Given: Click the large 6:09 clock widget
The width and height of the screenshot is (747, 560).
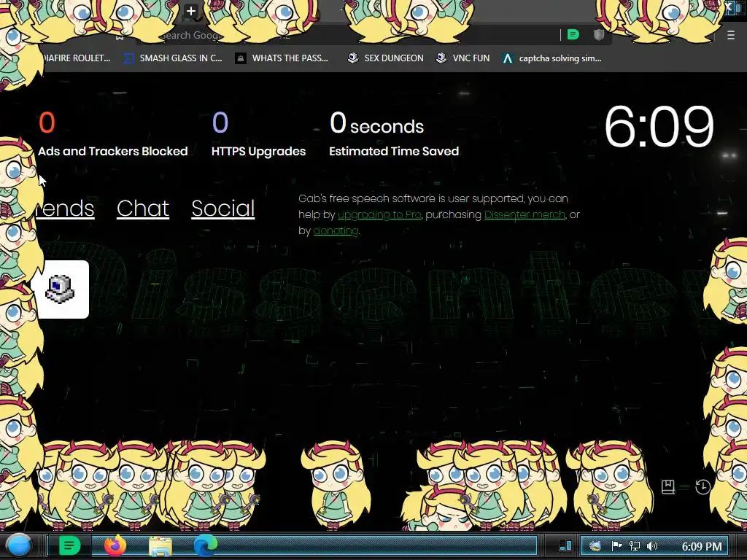Looking at the screenshot, I should [x=659, y=127].
